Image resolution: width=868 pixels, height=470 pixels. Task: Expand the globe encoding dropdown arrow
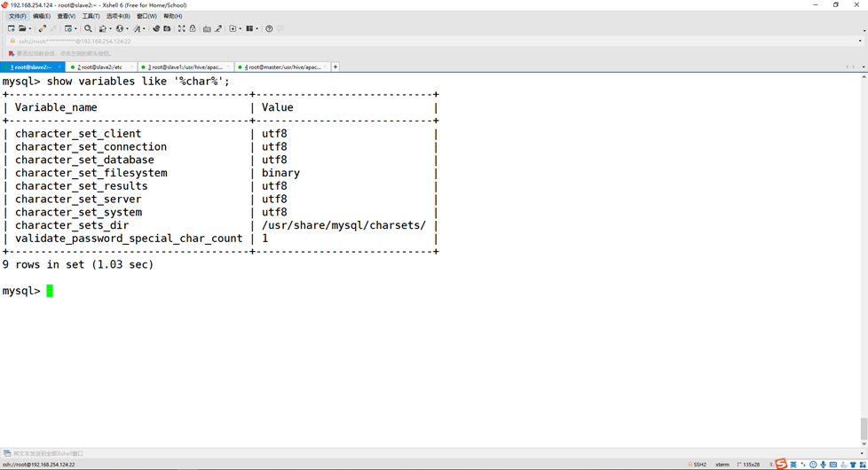click(127, 28)
